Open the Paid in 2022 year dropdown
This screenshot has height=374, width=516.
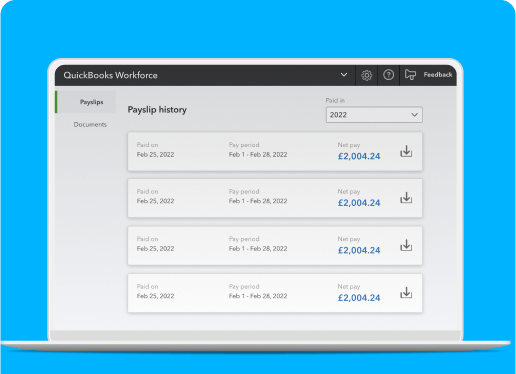tap(374, 115)
